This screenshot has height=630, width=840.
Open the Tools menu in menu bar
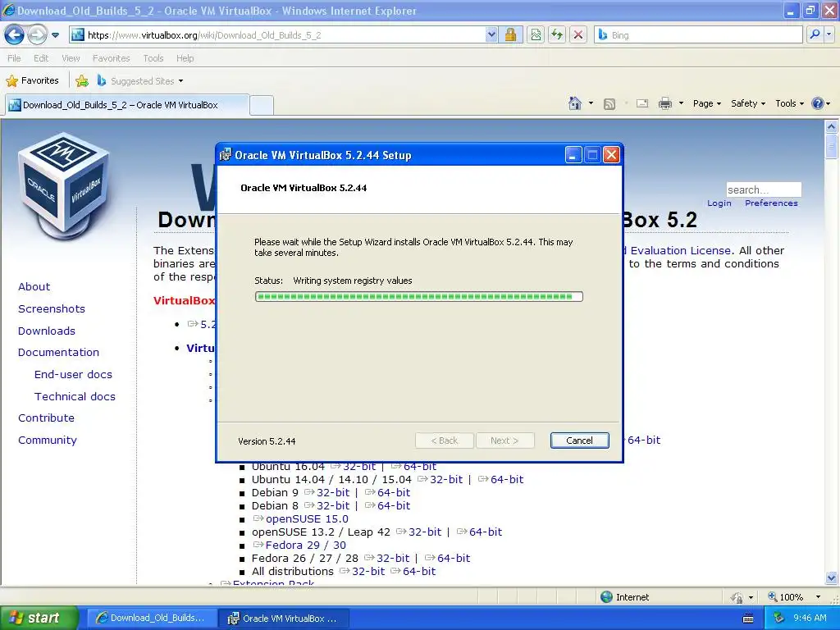point(153,58)
